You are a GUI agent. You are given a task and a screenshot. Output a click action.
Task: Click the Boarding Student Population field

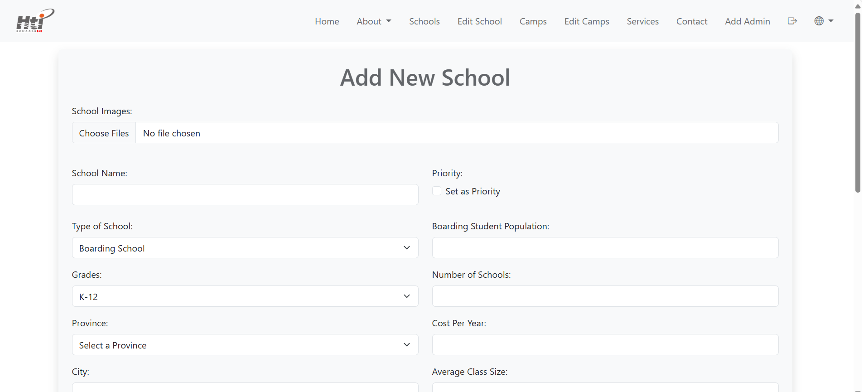(605, 248)
